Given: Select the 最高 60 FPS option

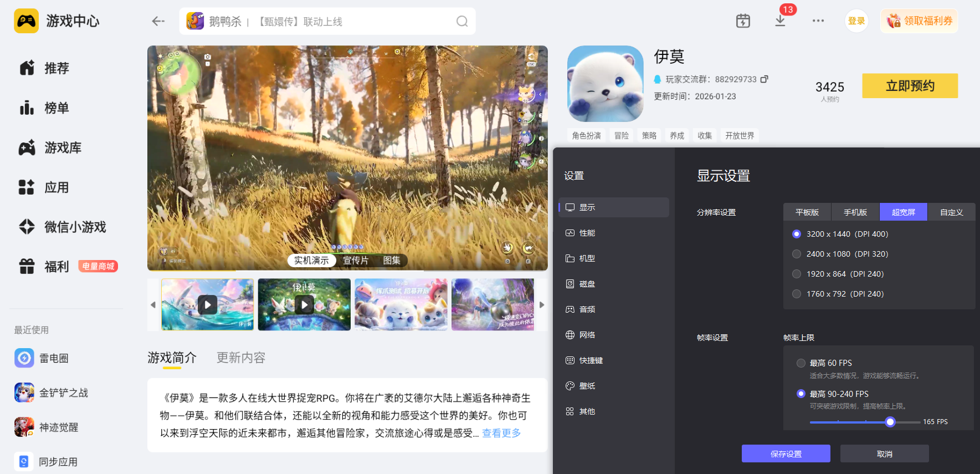Looking at the screenshot, I should tap(801, 363).
